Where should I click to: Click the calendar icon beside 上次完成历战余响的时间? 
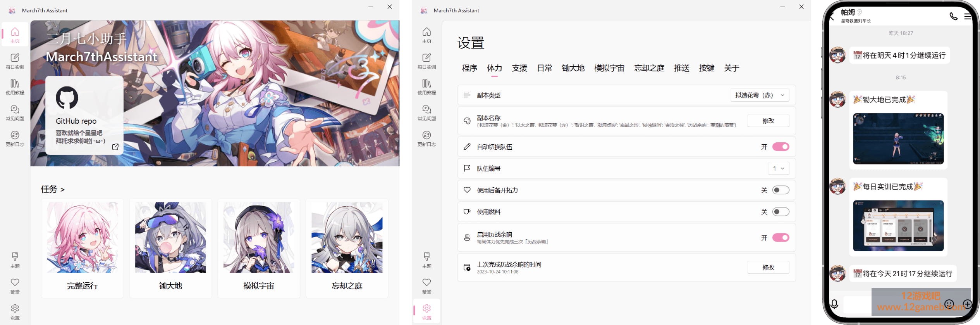(x=467, y=268)
